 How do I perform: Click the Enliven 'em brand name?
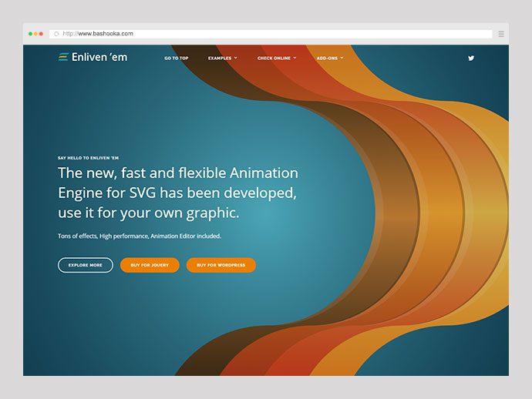click(99, 57)
